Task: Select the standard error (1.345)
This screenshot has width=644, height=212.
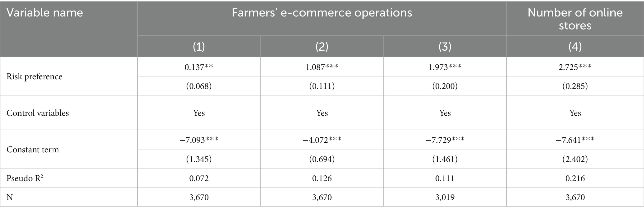Action: (199, 159)
